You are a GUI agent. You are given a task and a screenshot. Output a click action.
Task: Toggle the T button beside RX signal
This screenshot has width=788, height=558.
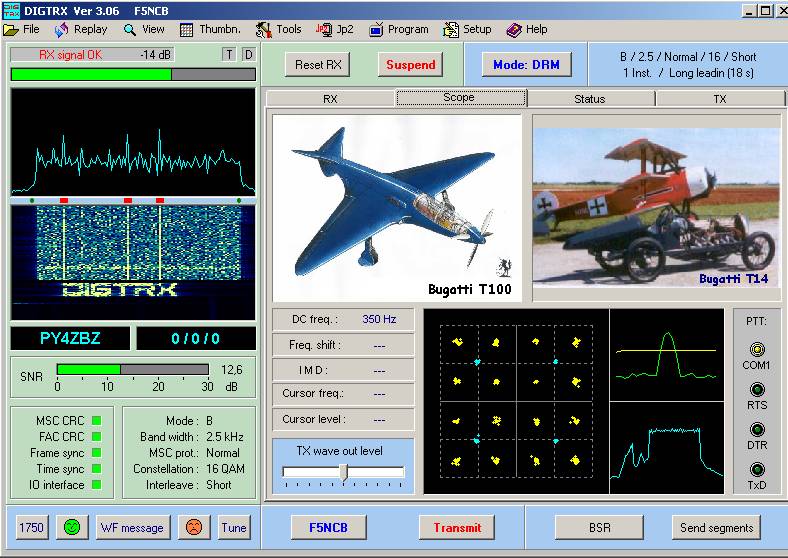[x=229, y=54]
